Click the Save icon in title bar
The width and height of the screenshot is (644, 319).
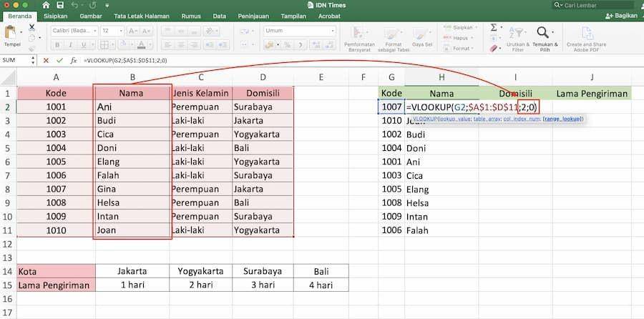pos(60,5)
